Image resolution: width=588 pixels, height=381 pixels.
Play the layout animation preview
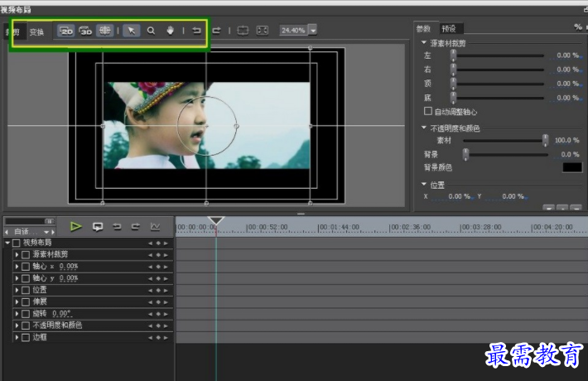(x=76, y=226)
